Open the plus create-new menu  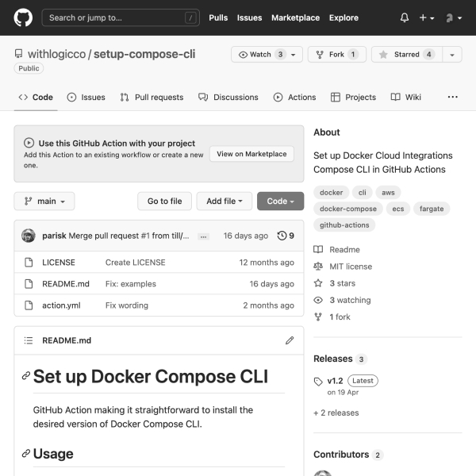point(427,17)
